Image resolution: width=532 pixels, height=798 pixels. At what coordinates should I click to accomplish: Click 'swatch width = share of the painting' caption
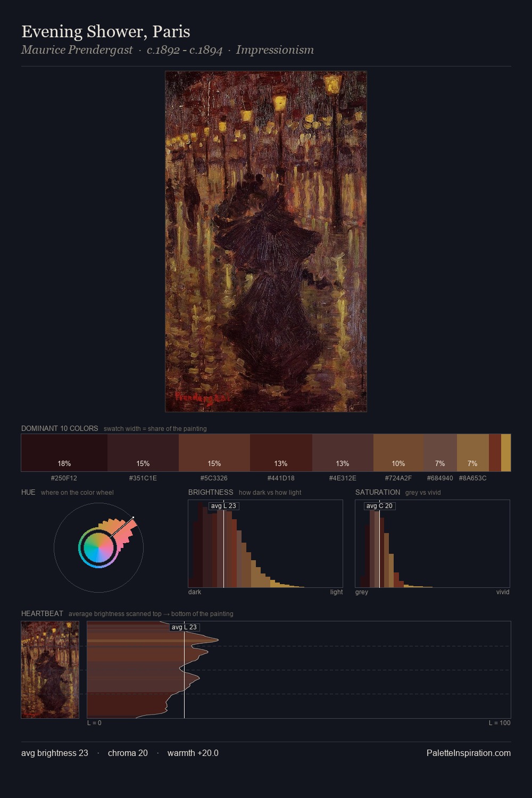[155, 428]
